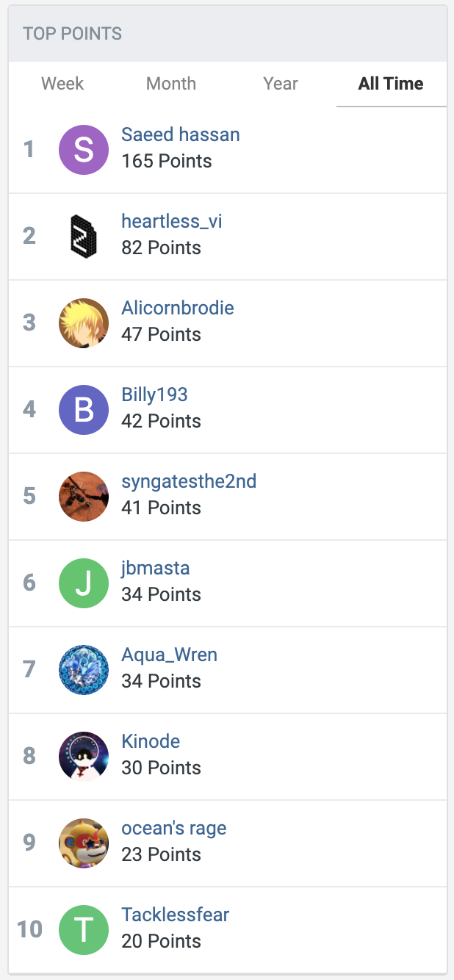
Task: Click heartless_vi's black pixel avatar
Action: pyautogui.click(x=84, y=237)
